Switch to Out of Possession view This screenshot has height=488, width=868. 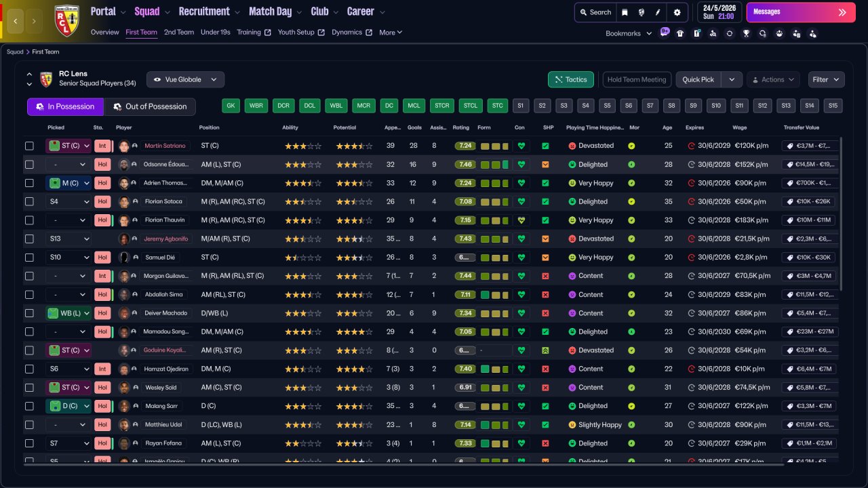click(149, 106)
